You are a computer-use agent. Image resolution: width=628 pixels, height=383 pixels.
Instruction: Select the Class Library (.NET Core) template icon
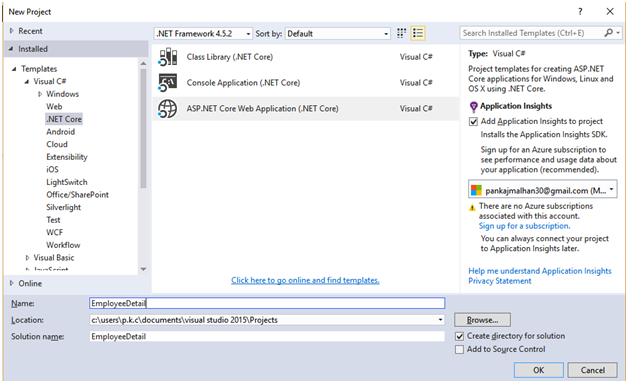(167, 57)
